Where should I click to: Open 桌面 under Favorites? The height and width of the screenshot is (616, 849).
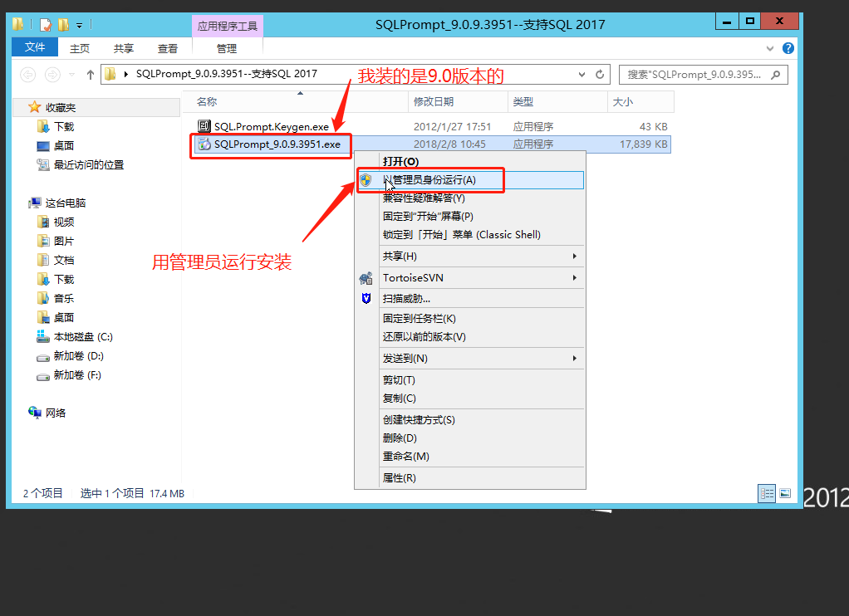coord(64,145)
